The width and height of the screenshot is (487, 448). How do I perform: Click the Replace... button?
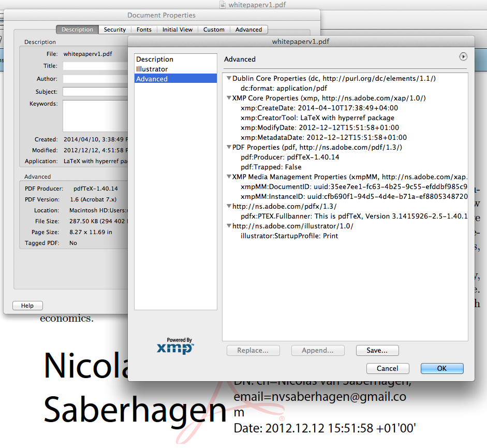[253, 351]
